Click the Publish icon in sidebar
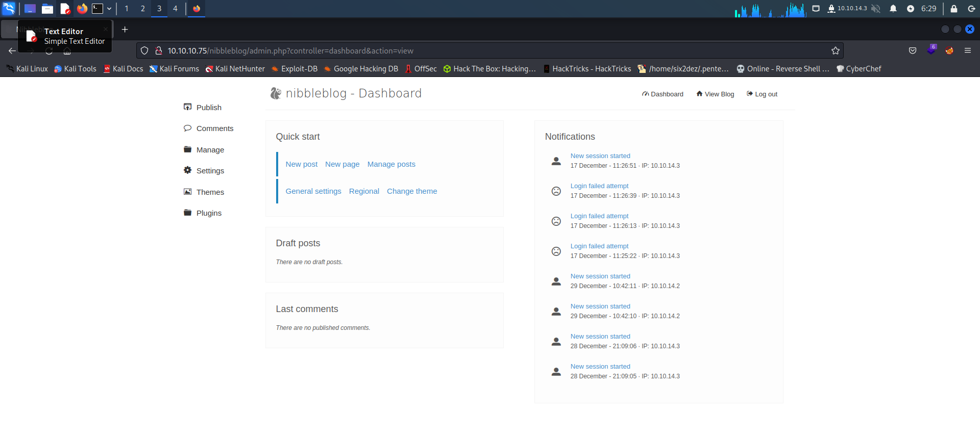 point(187,107)
